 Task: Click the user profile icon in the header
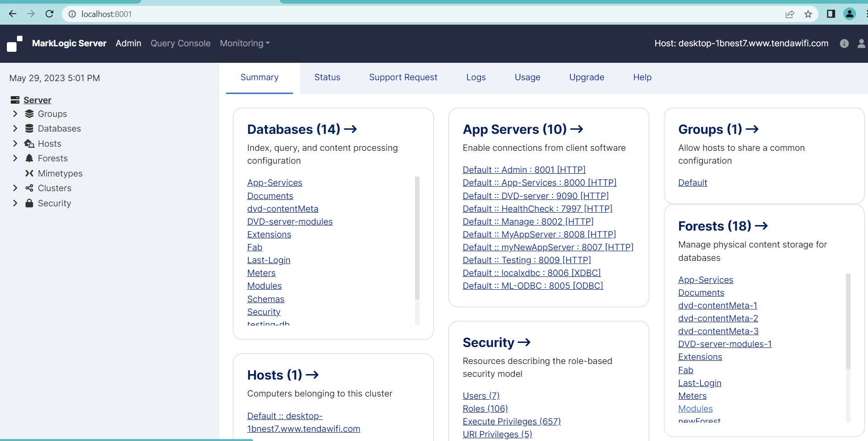click(861, 44)
